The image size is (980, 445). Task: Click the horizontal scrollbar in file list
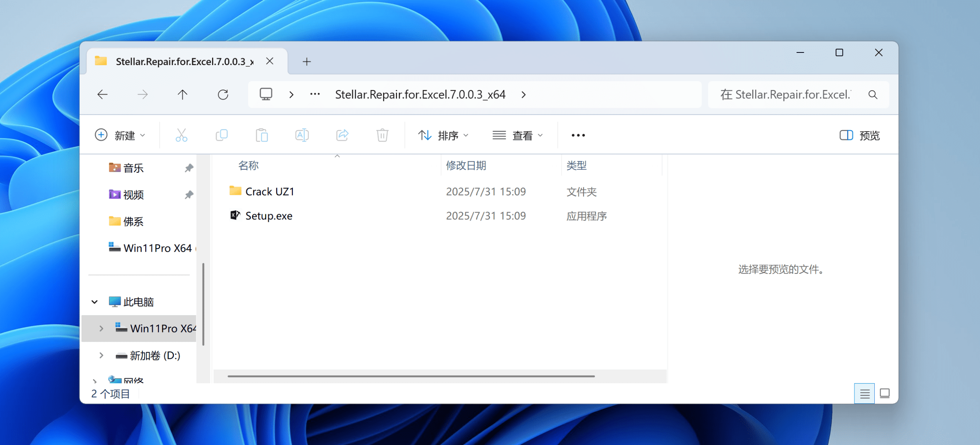click(411, 376)
